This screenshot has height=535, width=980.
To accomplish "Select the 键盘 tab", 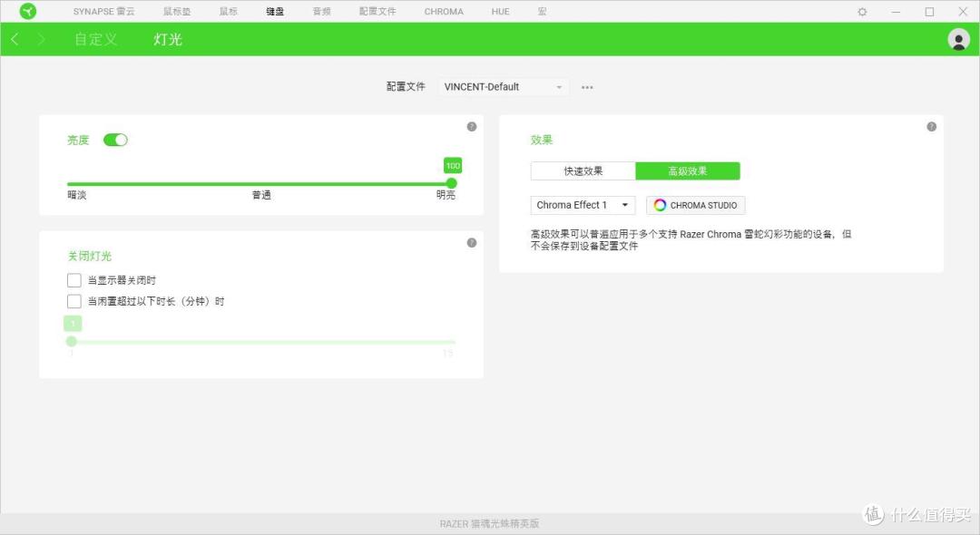I will tap(275, 11).
